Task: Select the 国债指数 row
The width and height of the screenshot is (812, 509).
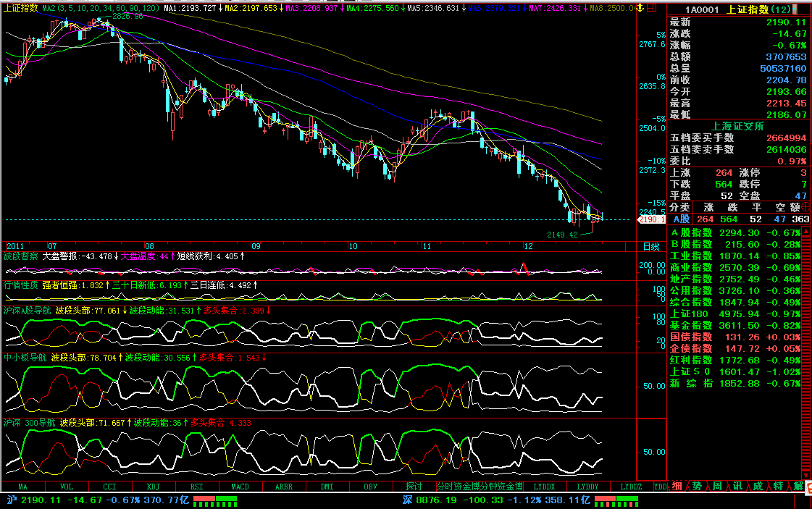Action: pos(735,337)
